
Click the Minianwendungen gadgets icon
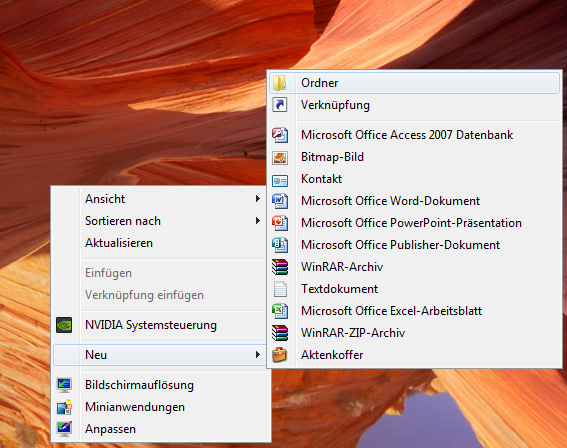coord(64,407)
